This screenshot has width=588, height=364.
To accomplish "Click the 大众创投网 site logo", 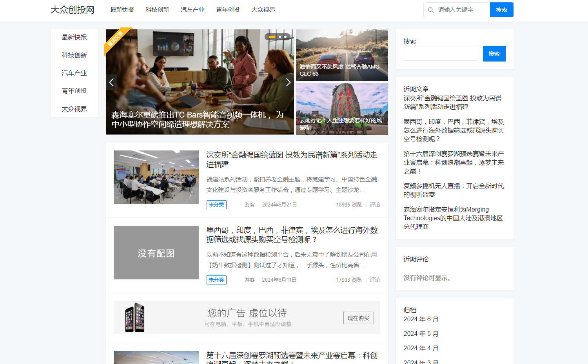I will click(x=73, y=10).
